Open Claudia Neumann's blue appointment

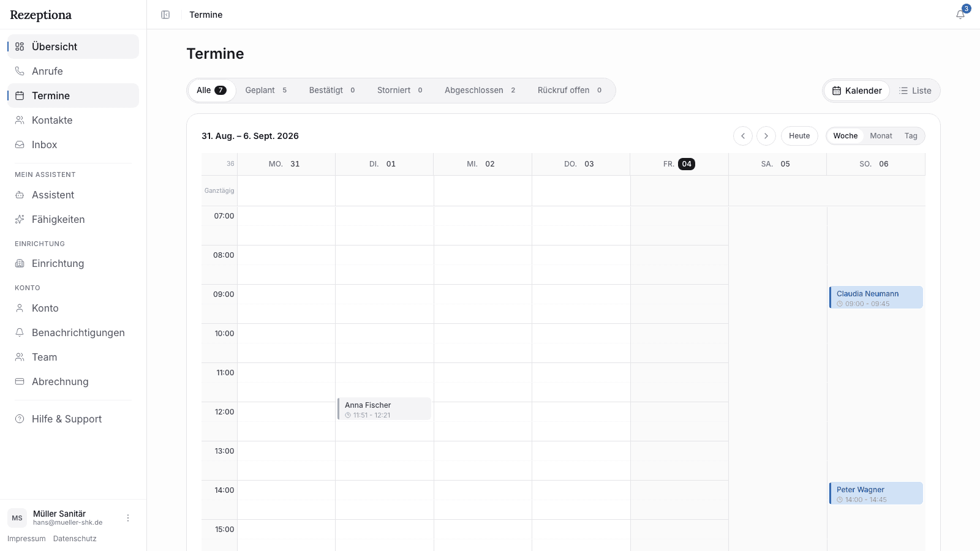coord(876,298)
